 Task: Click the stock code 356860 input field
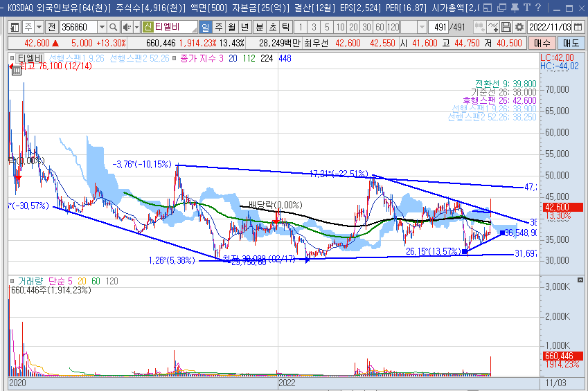click(78, 27)
